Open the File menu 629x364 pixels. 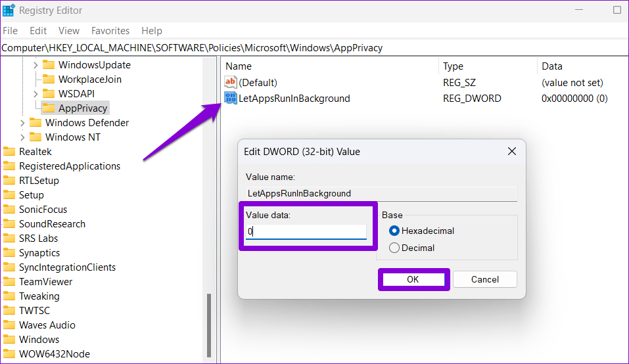pos(10,30)
